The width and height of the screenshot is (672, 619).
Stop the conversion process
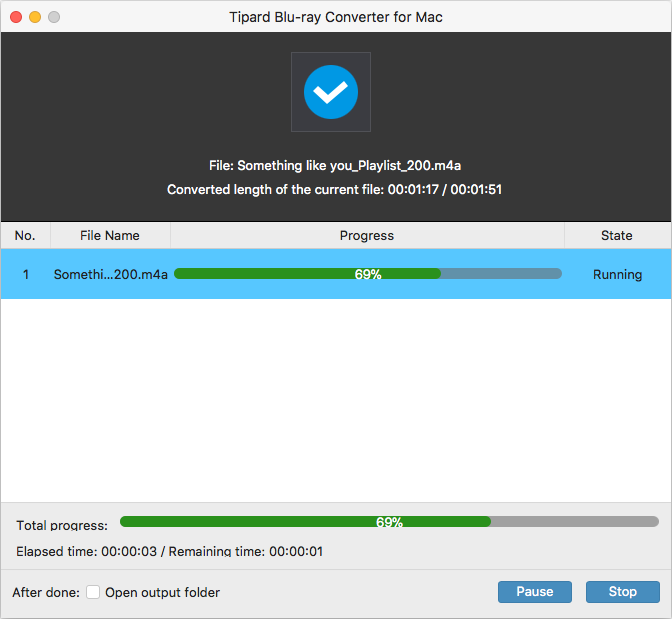pos(622,592)
